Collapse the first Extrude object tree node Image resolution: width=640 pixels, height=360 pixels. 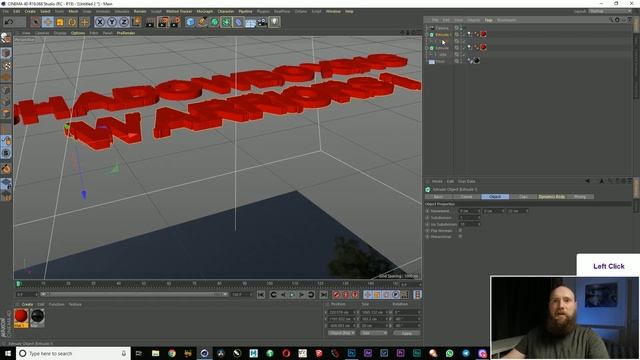pyautogui.click(x=427, y=35)
